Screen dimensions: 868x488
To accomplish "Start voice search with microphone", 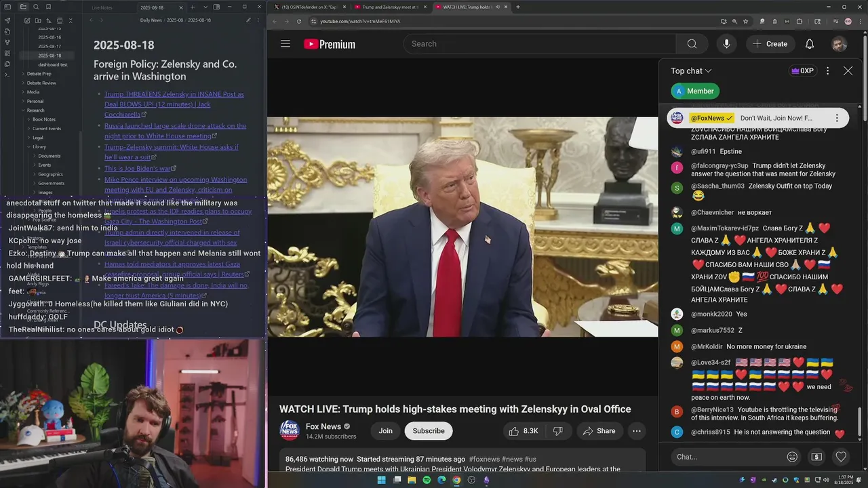I will point(726,44).
